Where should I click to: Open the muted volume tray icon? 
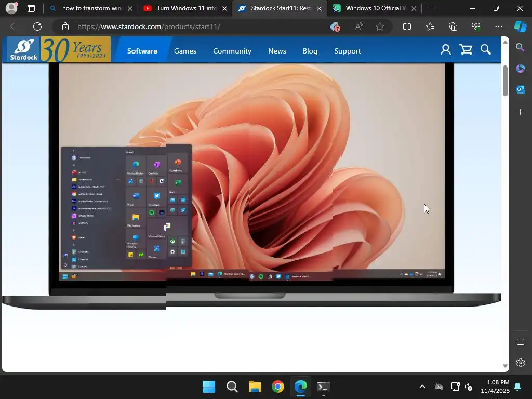coord(469,387)
